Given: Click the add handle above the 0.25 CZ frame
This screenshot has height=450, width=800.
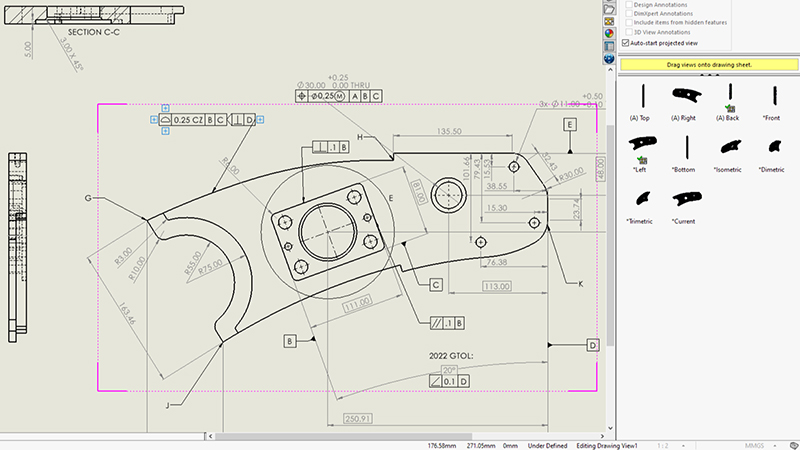Looking at the screenshot, I should click(x=164, y=106).
